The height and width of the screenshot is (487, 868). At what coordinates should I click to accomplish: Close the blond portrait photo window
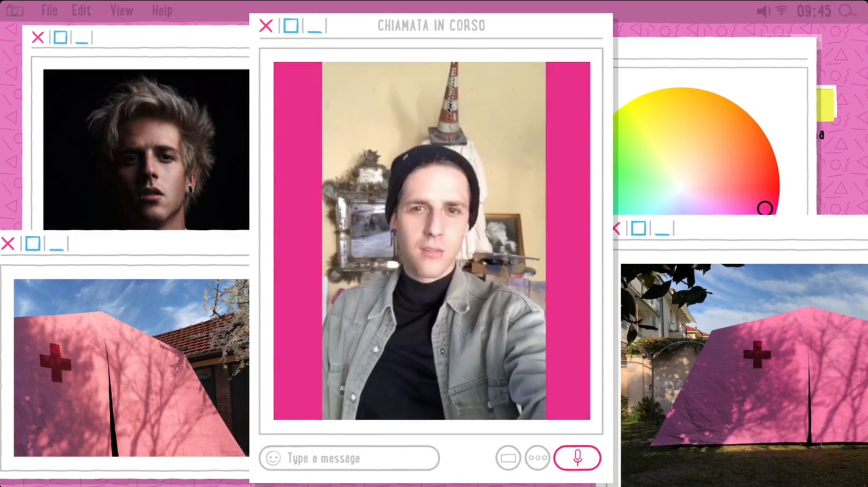38,38
